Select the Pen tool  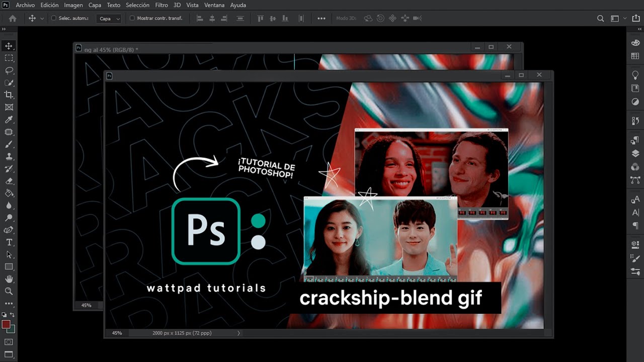(x=9, y=230)
